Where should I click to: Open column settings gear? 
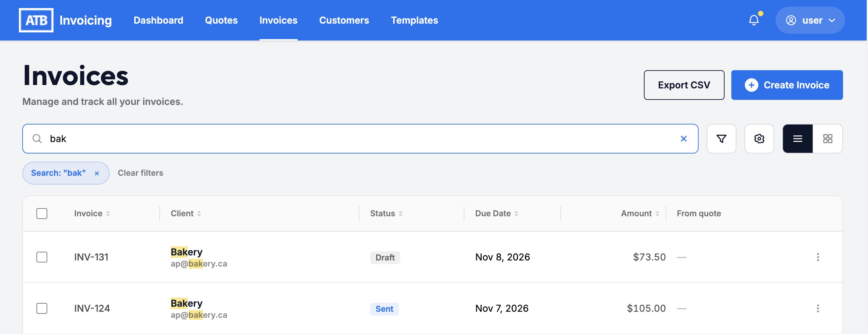click(759, 139)
